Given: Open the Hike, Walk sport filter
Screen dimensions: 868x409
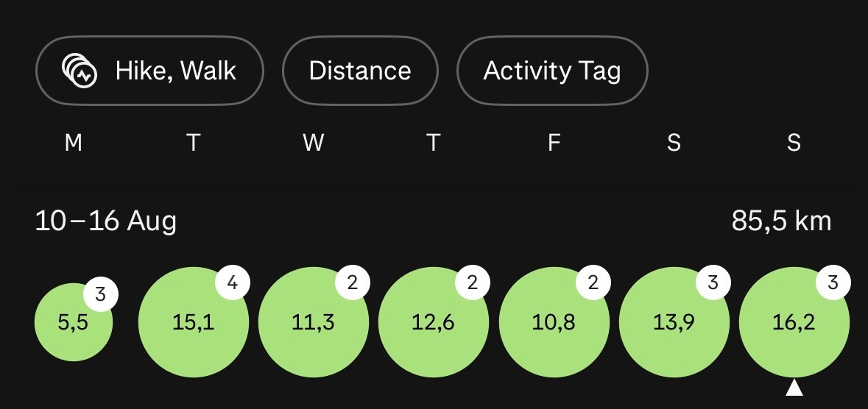Looking at the screenshot, I should coord(149,71).
